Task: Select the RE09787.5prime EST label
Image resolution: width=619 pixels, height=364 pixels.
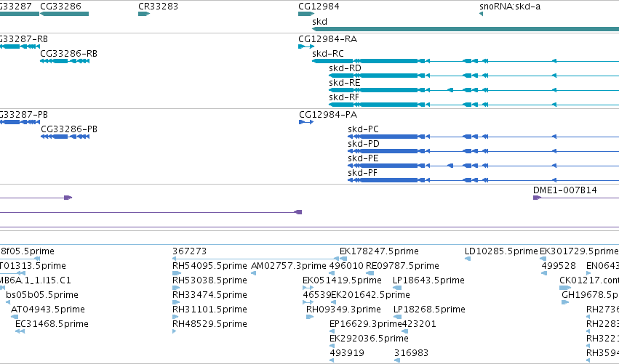Action: pos(402,266)
